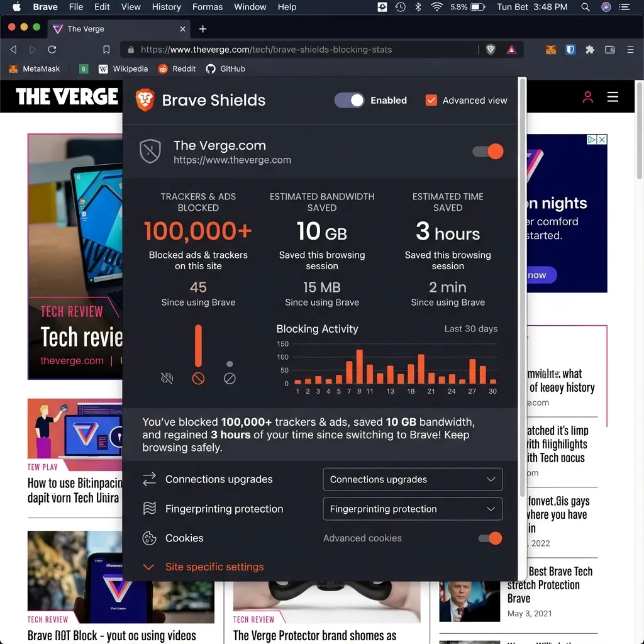Select the gray slashed circle icon
Viewport: 644px width, 644px height.
[x=230, y=378]
